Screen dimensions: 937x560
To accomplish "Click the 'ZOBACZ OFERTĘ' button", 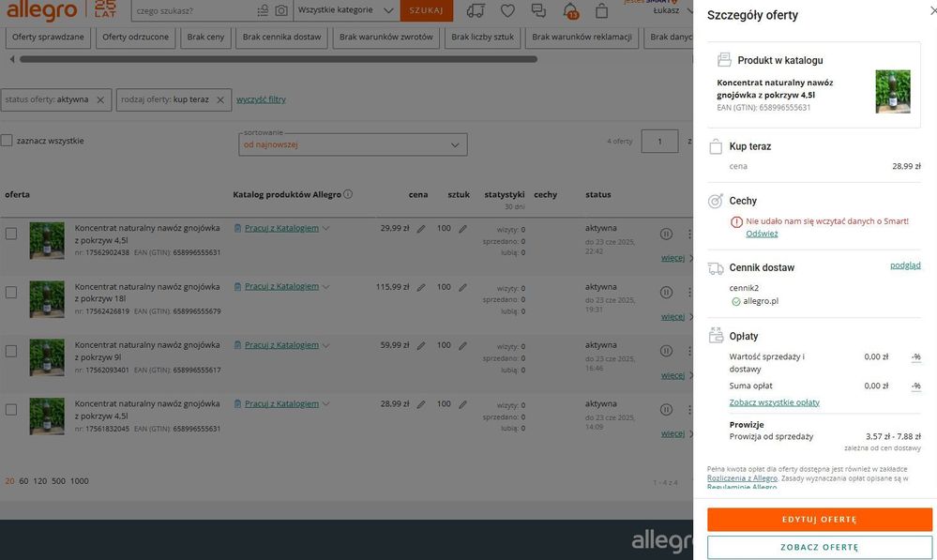I will coord(819,547).
